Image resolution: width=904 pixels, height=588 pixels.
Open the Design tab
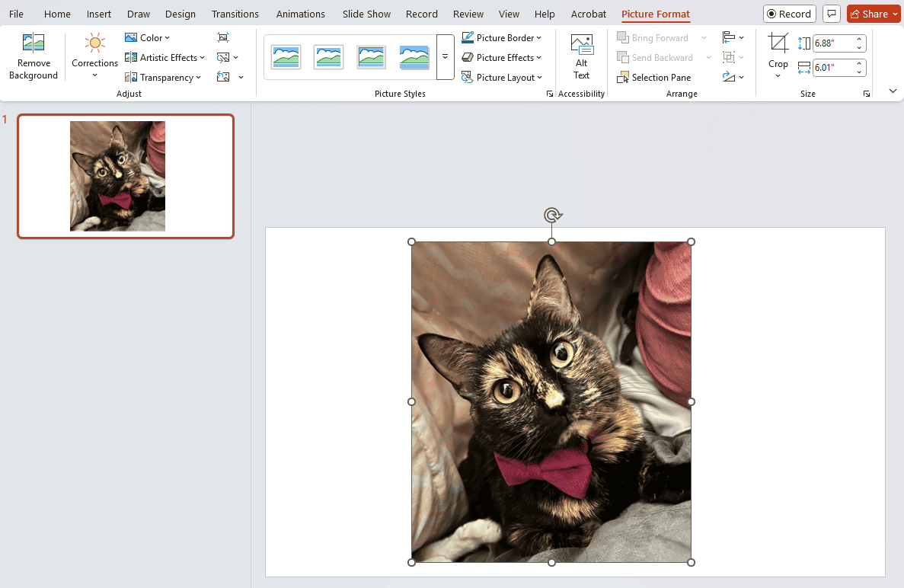click(180, 14)
